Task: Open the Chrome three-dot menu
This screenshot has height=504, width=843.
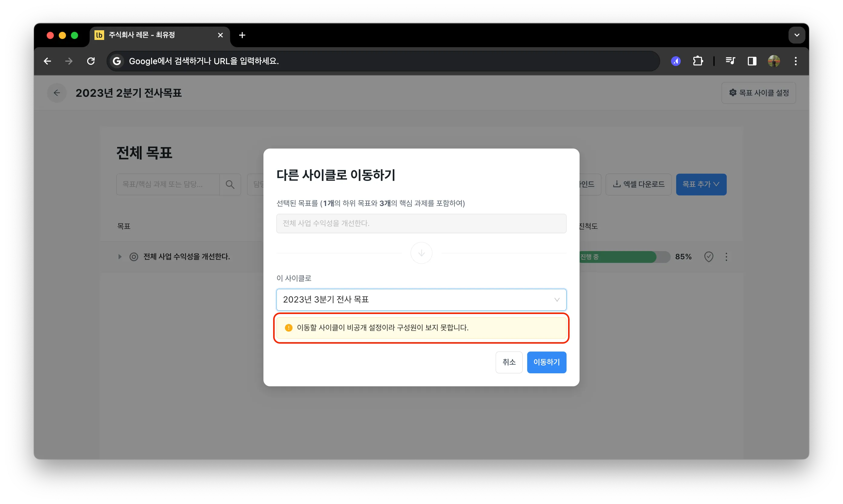Action: tap(796, 61)
